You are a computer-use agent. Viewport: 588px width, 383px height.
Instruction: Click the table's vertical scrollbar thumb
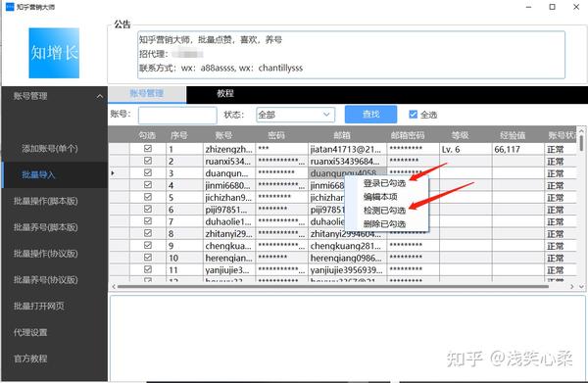(x=581, y=143)
